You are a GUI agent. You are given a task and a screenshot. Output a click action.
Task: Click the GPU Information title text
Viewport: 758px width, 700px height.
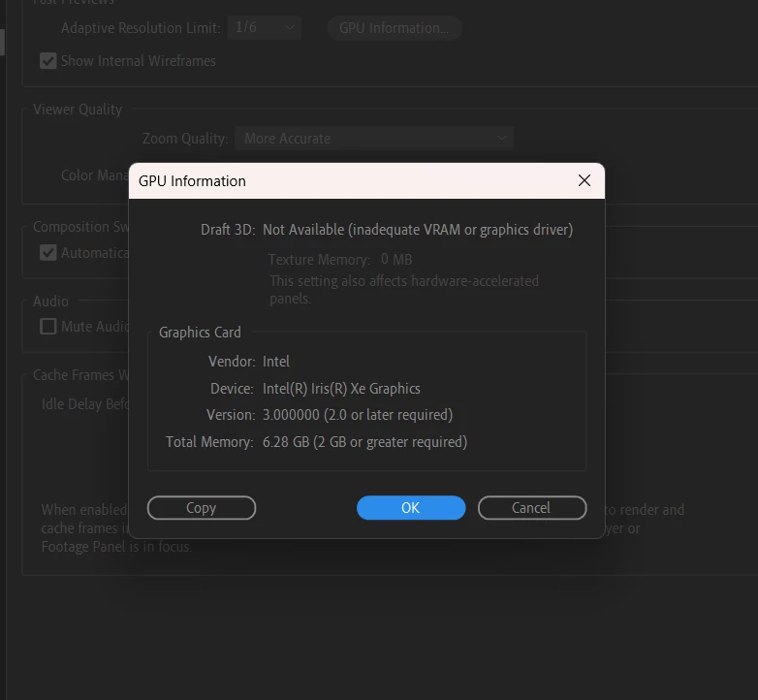coord(192,180)
